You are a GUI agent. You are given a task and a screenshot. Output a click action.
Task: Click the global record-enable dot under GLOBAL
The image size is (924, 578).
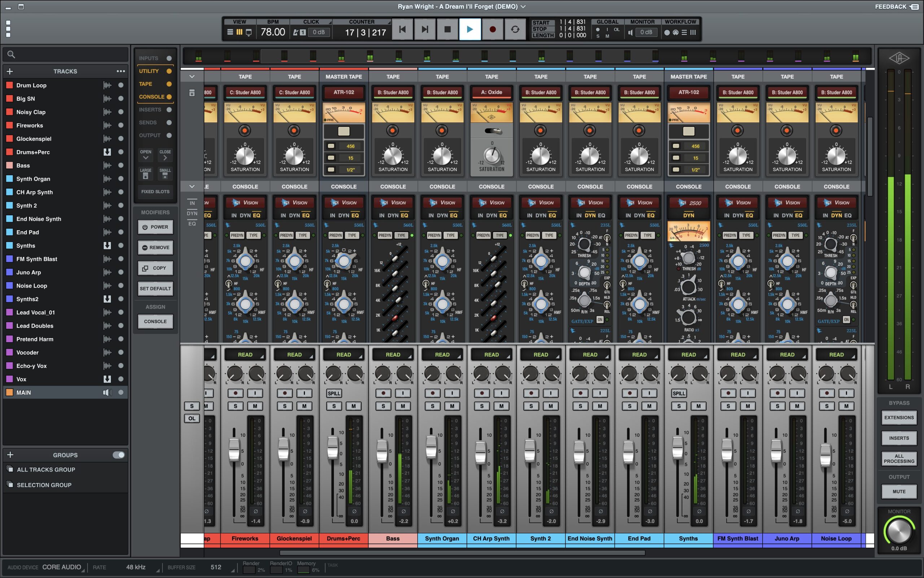coord(598,29)
